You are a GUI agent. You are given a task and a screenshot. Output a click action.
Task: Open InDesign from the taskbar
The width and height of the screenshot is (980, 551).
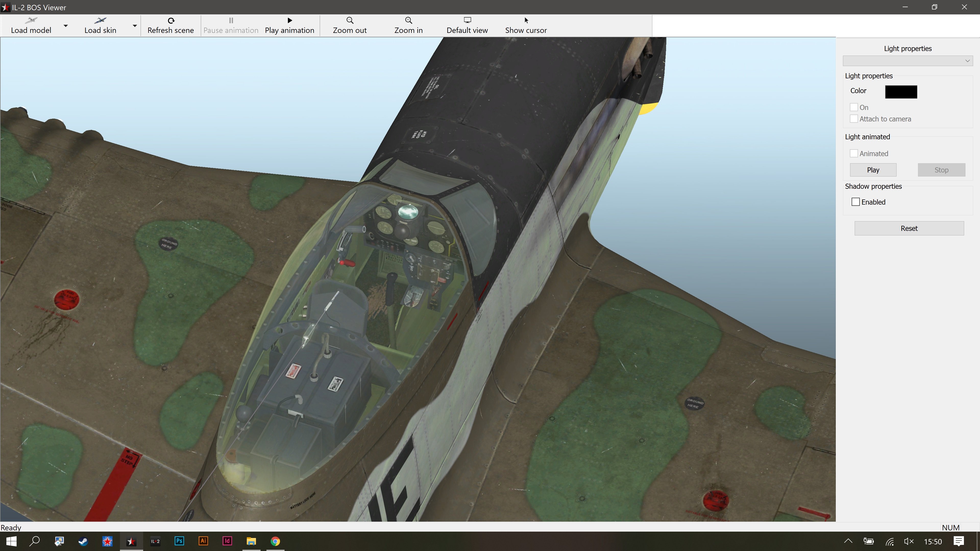(x=227, y=541)
